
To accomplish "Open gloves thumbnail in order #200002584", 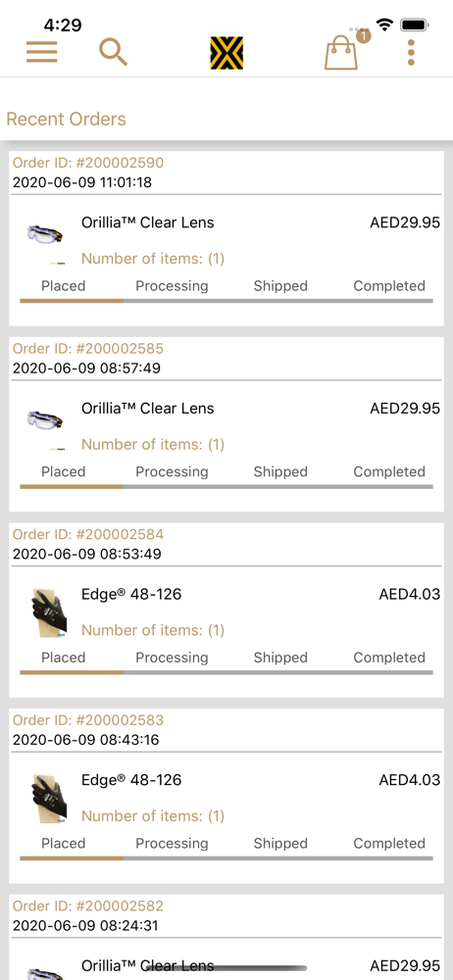I will coord(49,613).
